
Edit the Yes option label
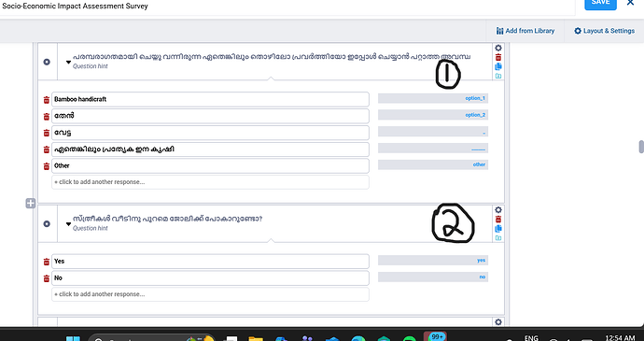[210, 262]
